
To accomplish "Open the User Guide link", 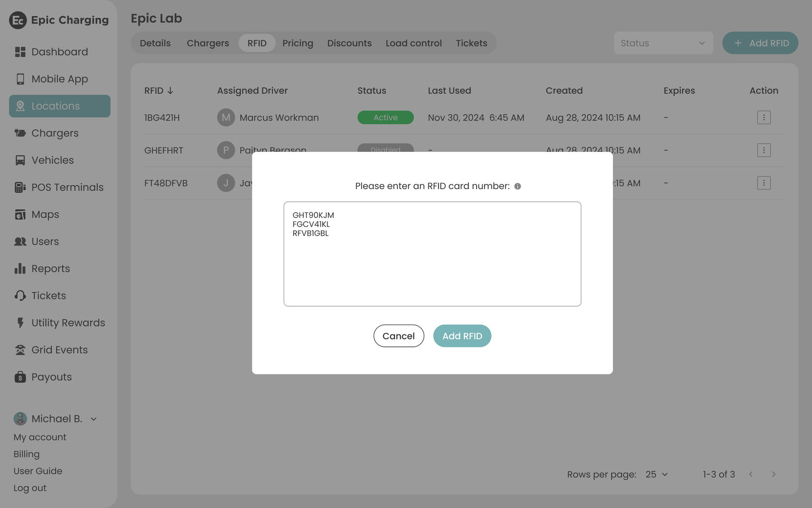I will (x=38, y=471).
